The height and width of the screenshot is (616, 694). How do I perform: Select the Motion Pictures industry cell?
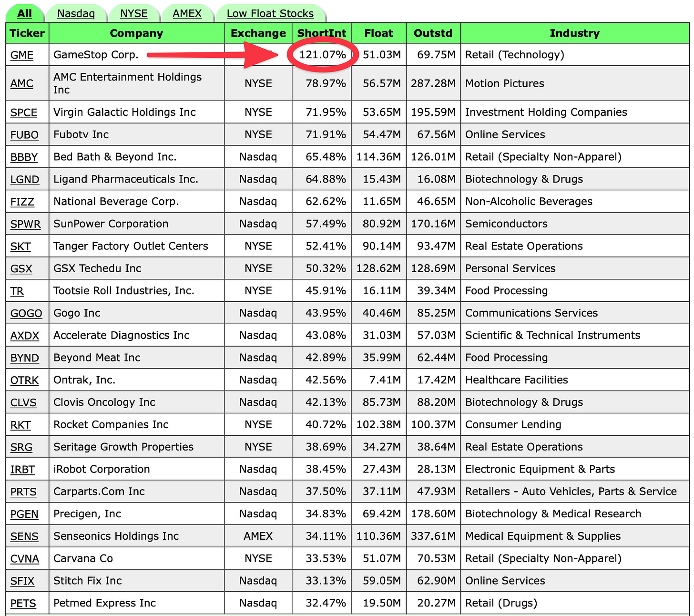[x=575, y=83]
